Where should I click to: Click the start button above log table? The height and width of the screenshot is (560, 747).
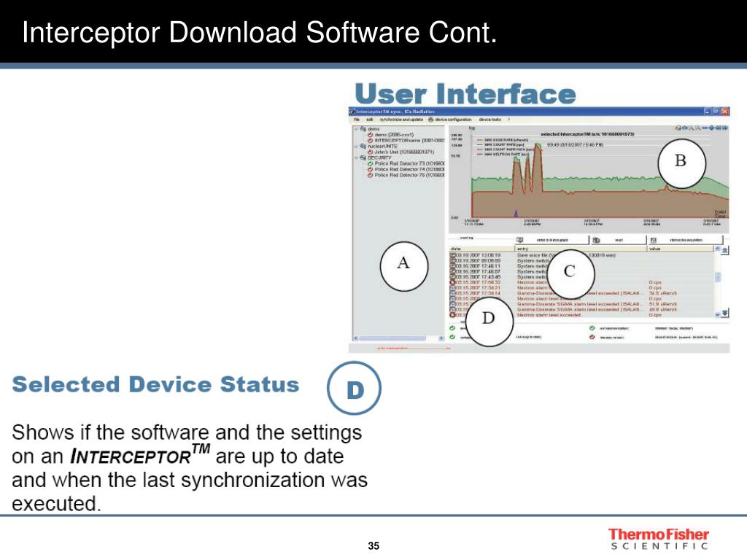(619, 240)
